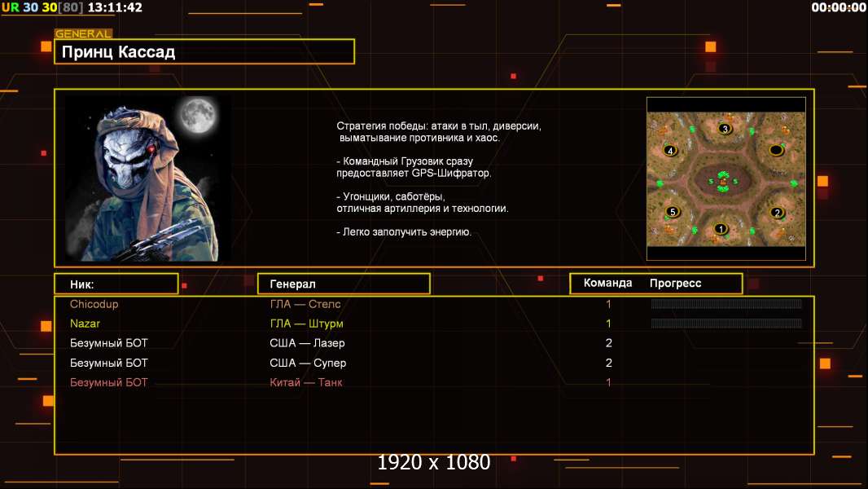Screen dimensions: 868x489
Task: Click team number 1 in Китай — Танк row
Action: [608, 382]
